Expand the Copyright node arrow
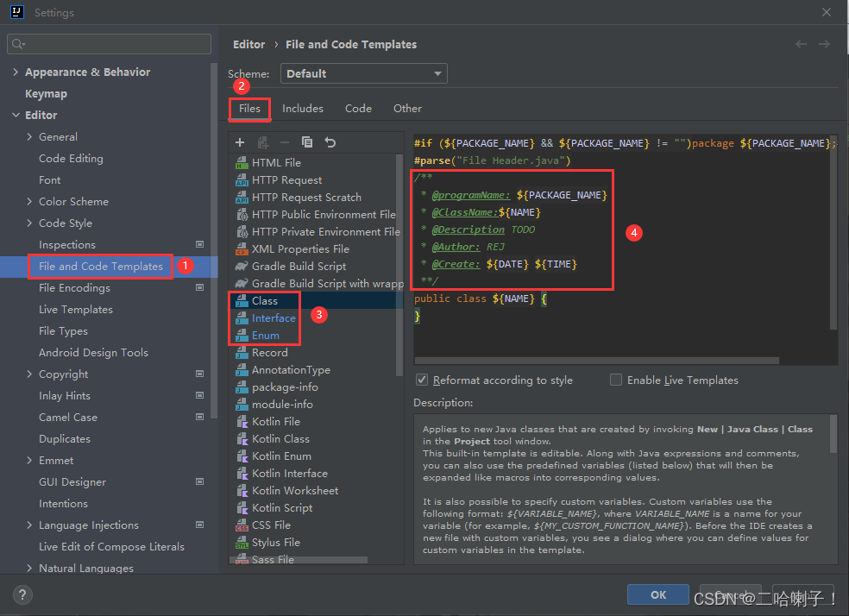 click(x=29, y=374)
